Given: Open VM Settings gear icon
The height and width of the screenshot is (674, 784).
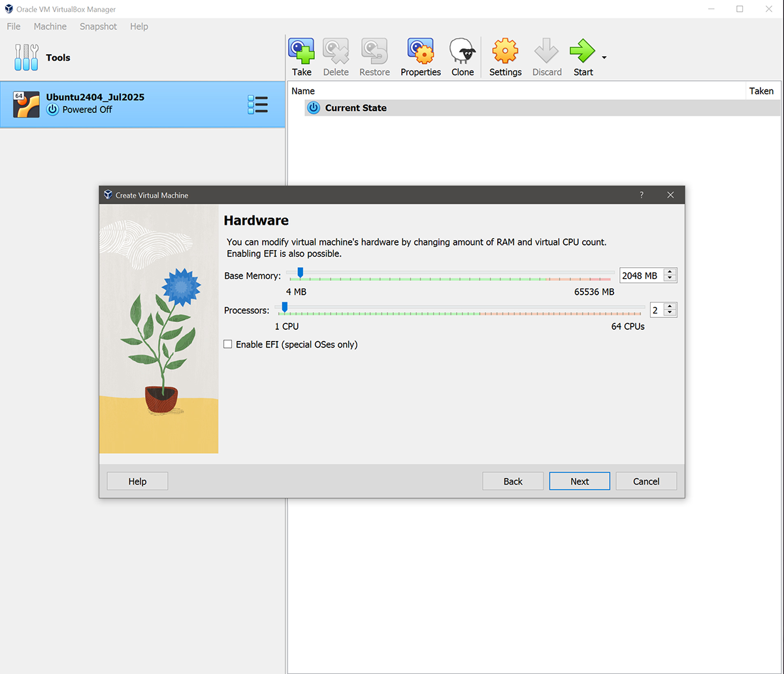Looking at the screenshot, I should click(505, 51).
